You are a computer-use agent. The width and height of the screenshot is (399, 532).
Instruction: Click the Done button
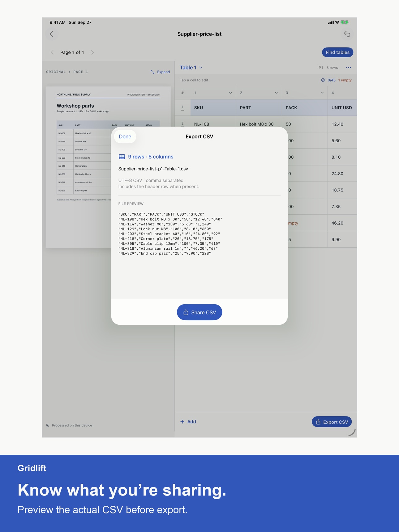(125, 136)
